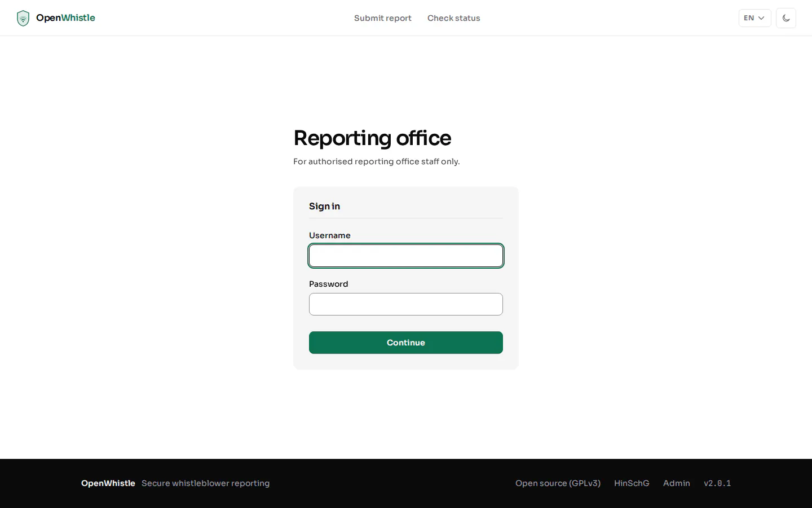This screenshot has height=508, width=812.
Task: Open the Admin link in footer
Action: [x=677, y=483]
